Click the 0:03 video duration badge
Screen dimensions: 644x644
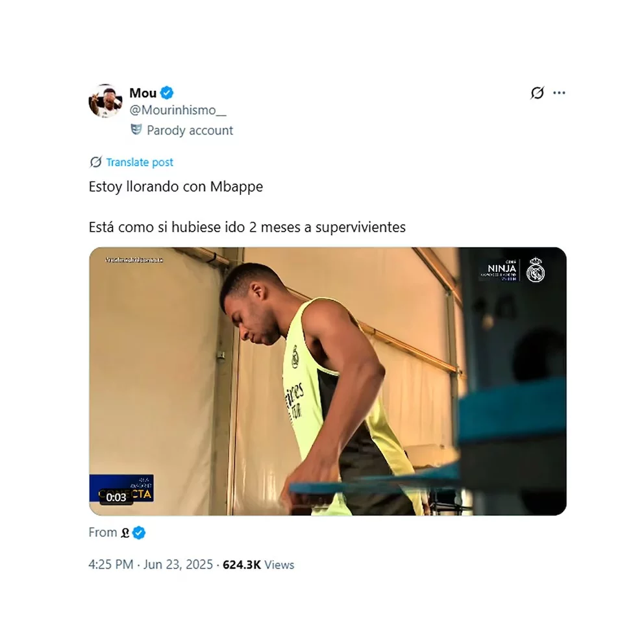point(116,497)
